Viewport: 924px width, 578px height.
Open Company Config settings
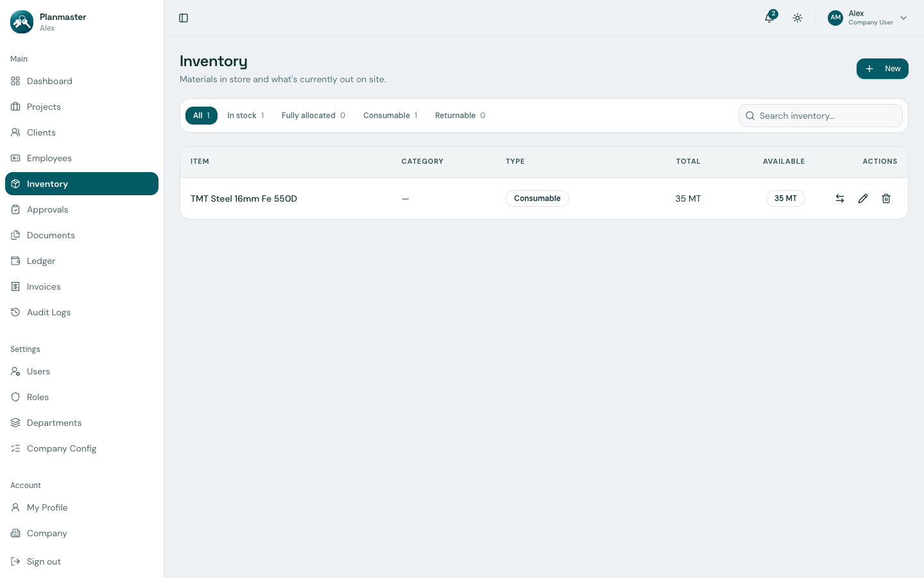(81, 448)
